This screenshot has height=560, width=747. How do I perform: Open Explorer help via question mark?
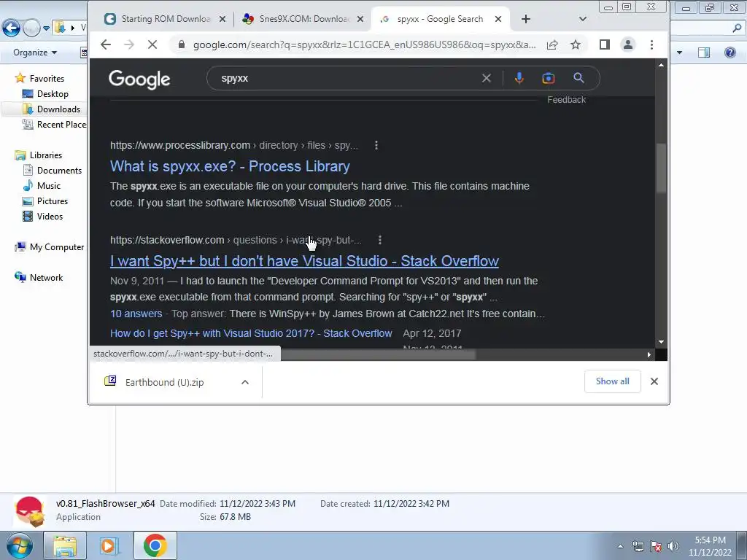(729, 52)
